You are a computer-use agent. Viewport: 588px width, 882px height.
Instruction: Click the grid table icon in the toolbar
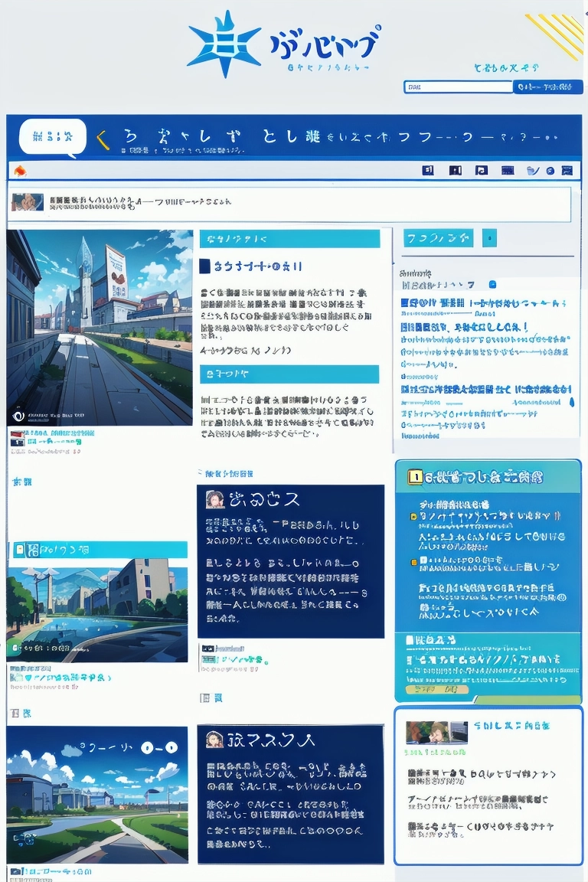(x=508, y=171)
